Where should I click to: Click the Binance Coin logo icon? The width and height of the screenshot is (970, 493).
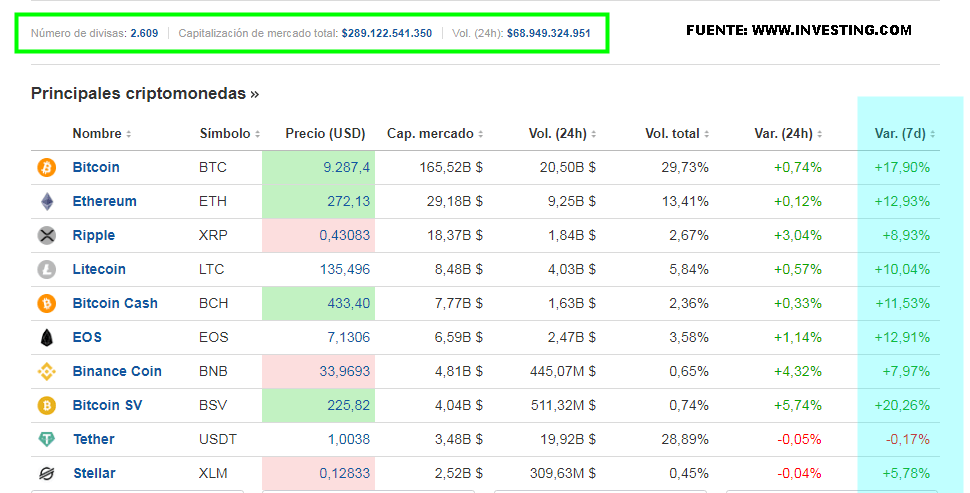click(x=47, y=372)
